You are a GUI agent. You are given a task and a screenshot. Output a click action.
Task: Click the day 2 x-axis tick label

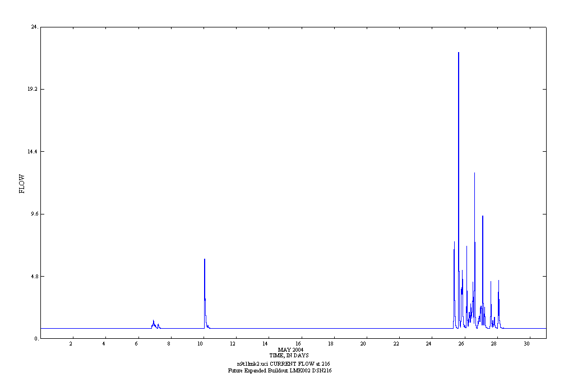pos(71,343)
